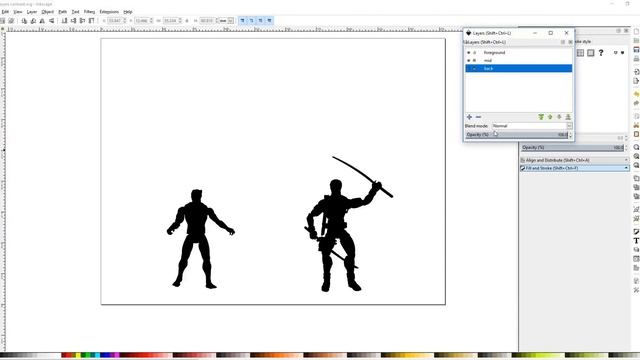This screenshot has width=640, height=360.
Task: Toggle lock on the mid layer
Action: (x=474, y=60)
